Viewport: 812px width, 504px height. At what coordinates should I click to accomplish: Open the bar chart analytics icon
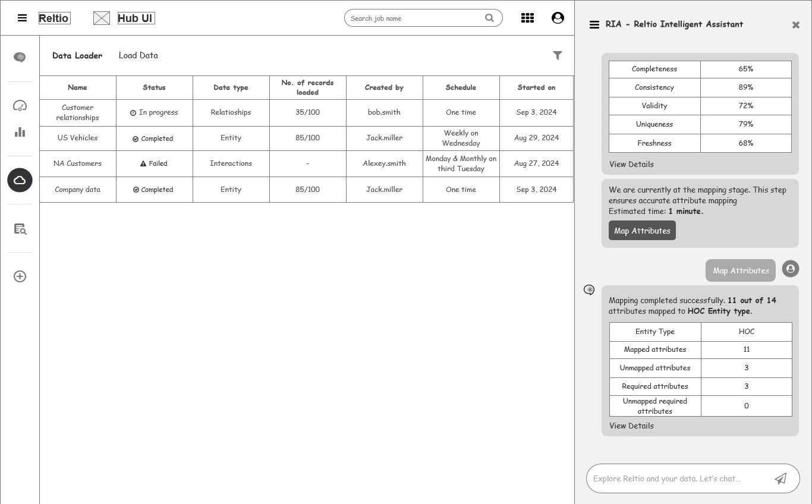click(x=20, y=132)
